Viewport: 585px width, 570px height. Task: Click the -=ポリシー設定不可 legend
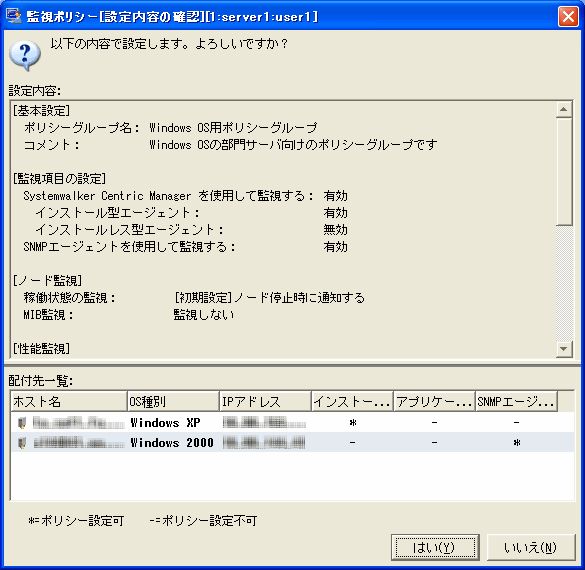203,520
